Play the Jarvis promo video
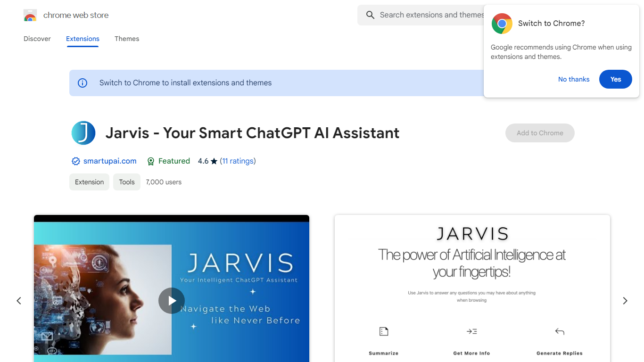 coord(171,301)
